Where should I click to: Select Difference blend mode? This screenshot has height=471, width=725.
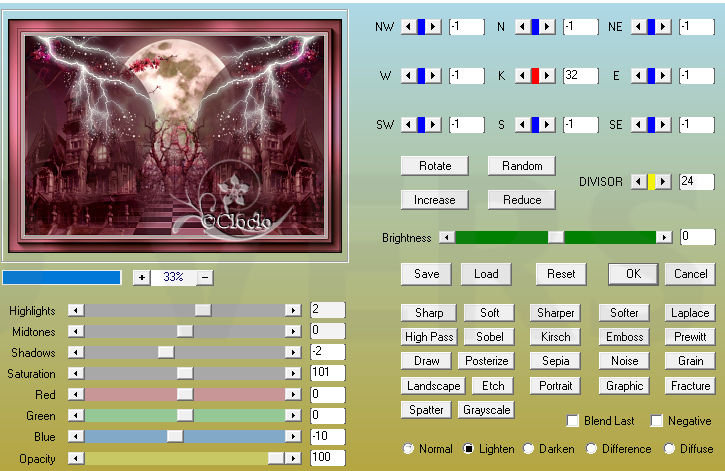(x=591, y=448)
